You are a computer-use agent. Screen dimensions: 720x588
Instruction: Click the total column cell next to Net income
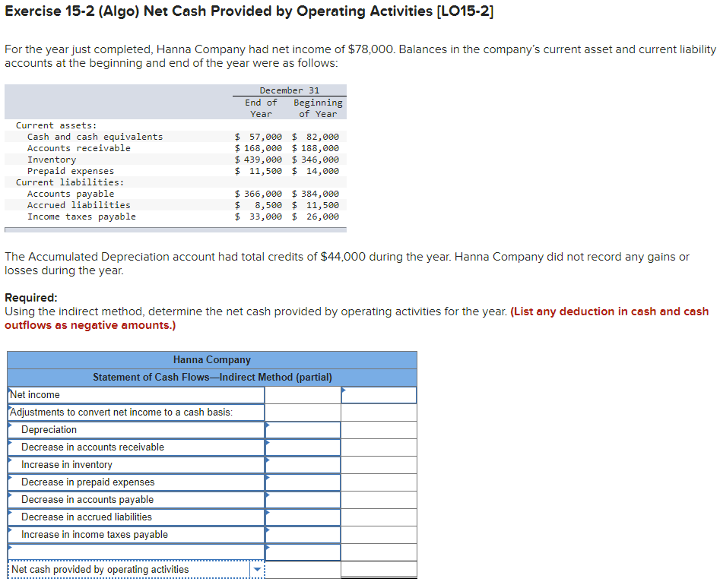(379, 394)
